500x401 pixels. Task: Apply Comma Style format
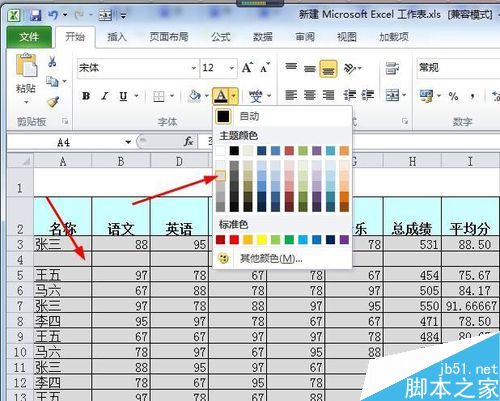tap(472, 97)
